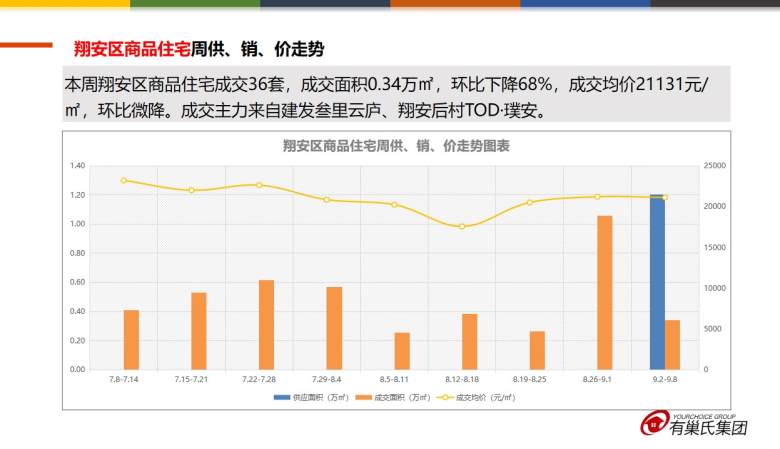This screenshot has height=449, width=780.
Task: Select the orange bar for week 7.22-7.28
Action: (x=267, y=325)
